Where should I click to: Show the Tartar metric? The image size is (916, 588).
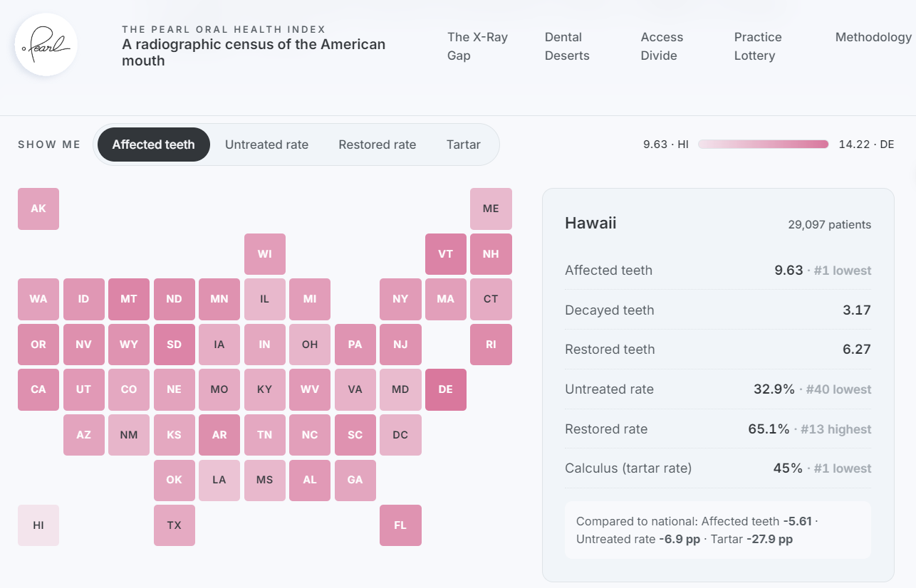point(464,145)
